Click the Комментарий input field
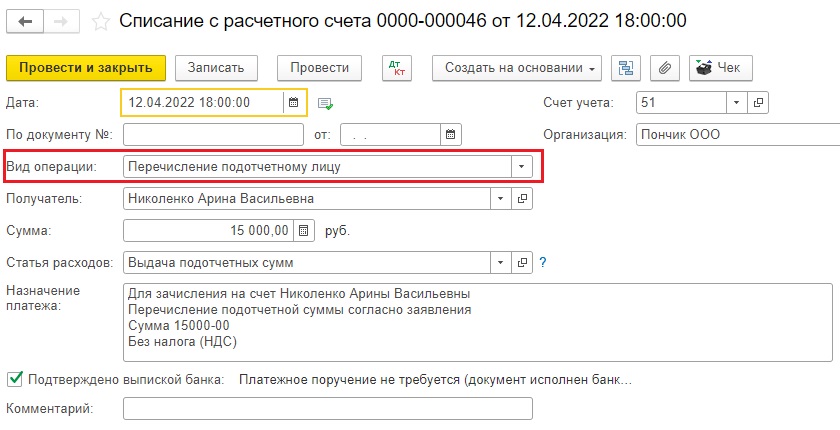This screenshot has width=840, height=430. pyautogui.click(x=328, y=409)
